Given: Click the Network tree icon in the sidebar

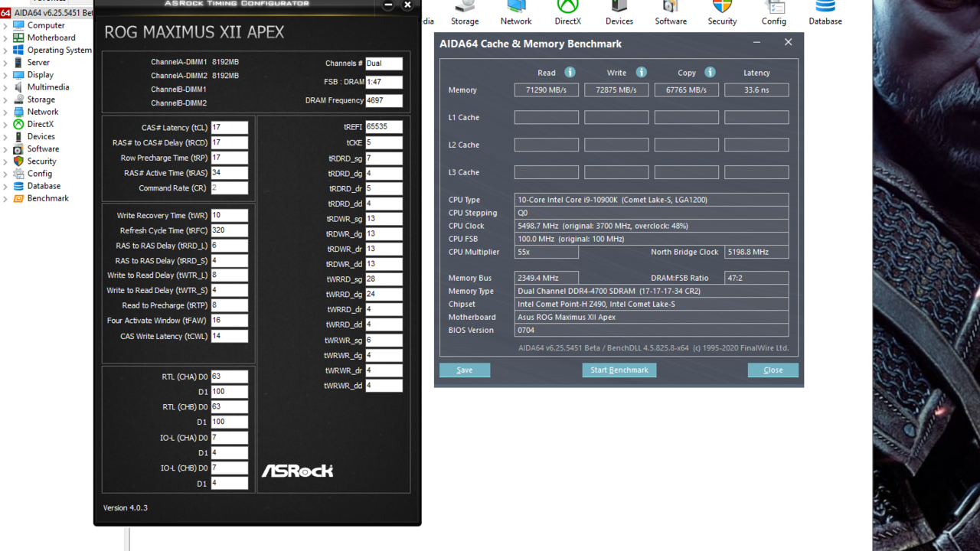Looking at the screenshot, I should (18, 112).
